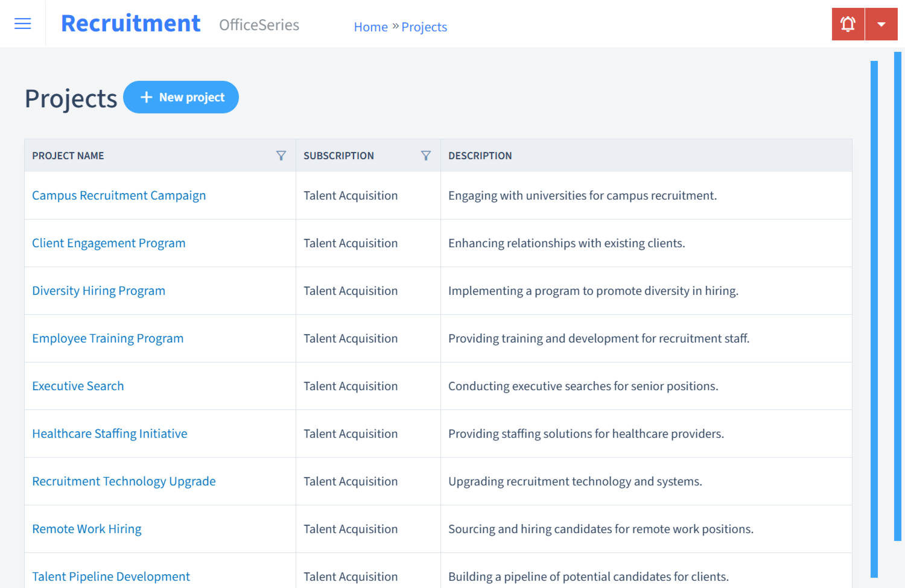Click the Recruitment application logo
The image size is (905, 588).
click(130, 22)
